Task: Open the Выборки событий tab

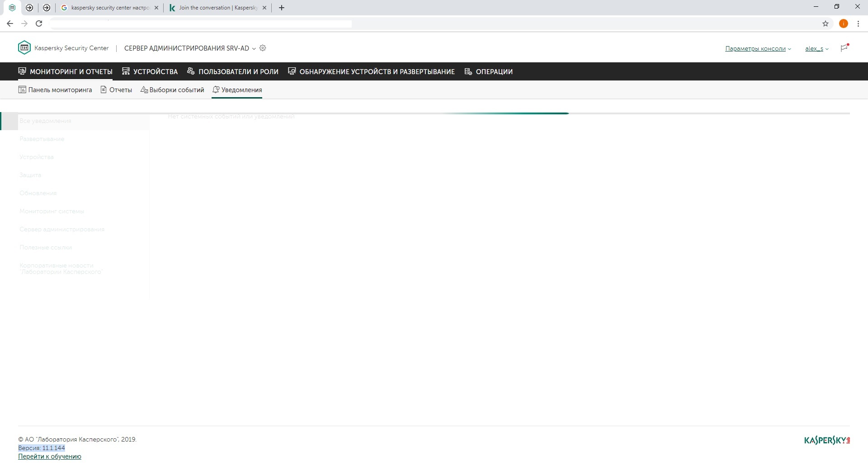Action: tap(172, 90)
